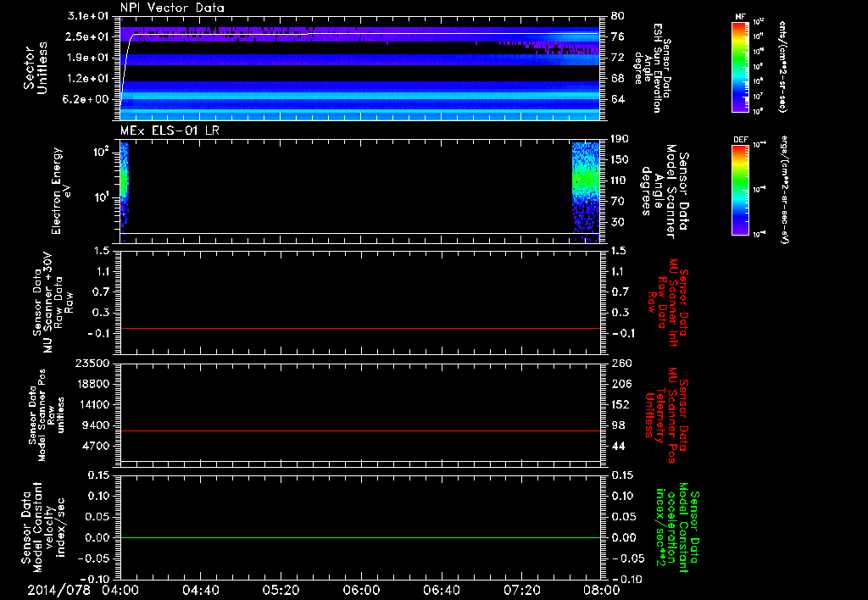Click the 05:20 time axis label
This screenshot has height=600, width=868.
pos(281,590)
